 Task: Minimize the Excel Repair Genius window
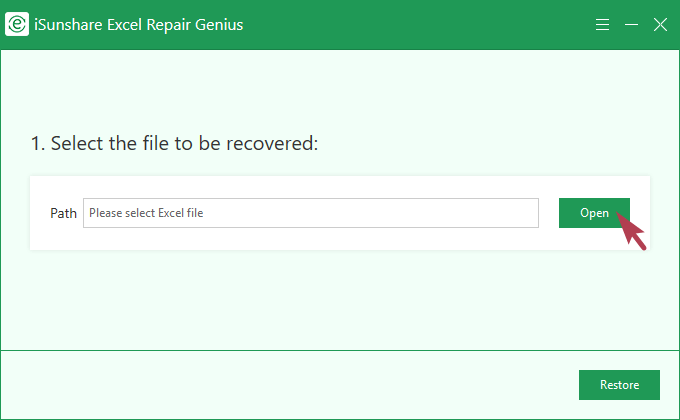pyautogui.click(x=631, y=24)
